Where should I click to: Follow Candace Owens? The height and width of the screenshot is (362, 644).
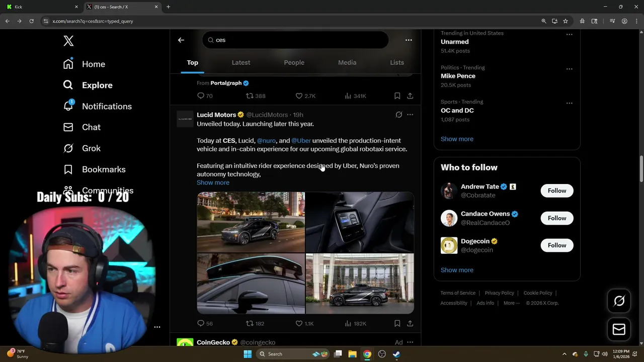(x=557, y=218)
